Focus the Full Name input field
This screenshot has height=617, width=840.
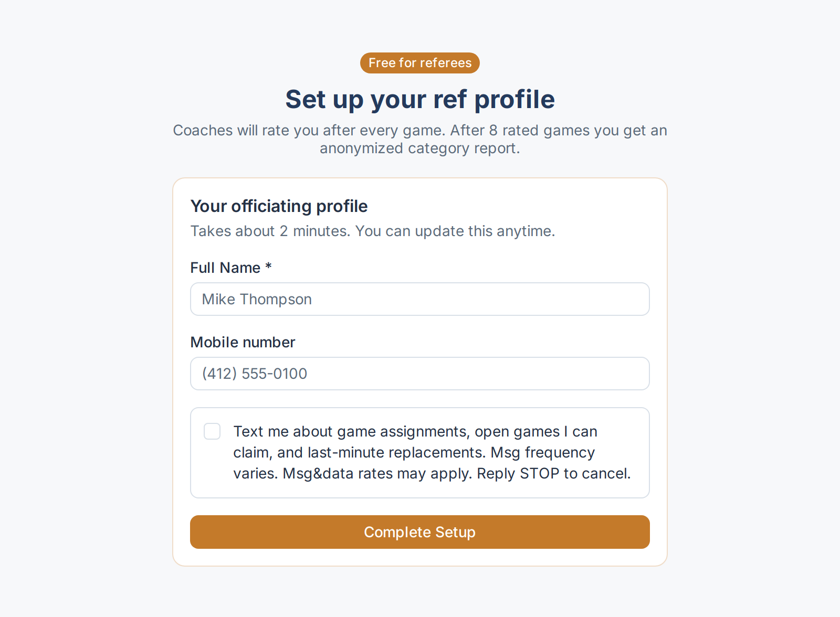click(420, 299)
